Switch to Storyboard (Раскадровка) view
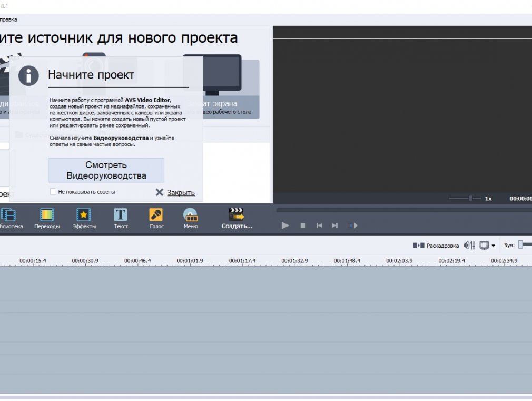532x401 pixels. click(436, 245)
